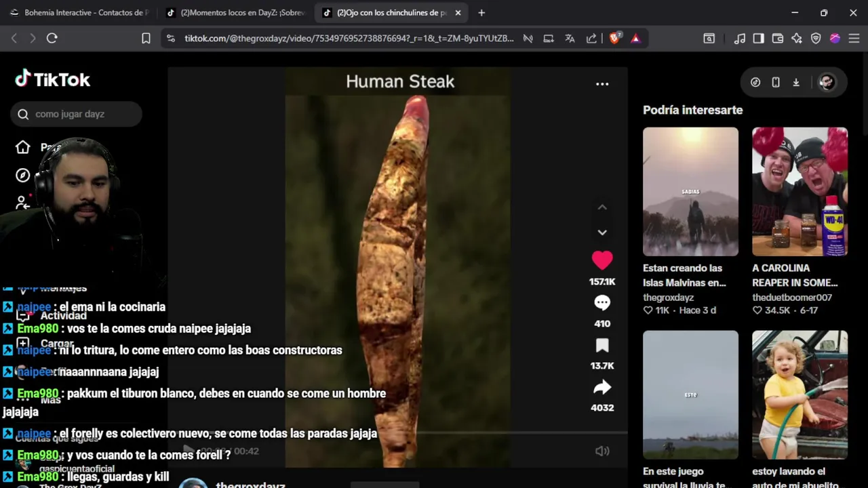Click the translate page icon
The height and width of the screenshot is (488, 868).
(570, 39)
